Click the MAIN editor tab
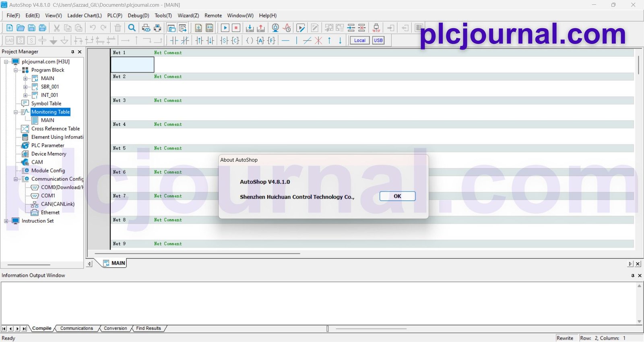The width and height of the screenshot is (644, 342). point(114,263)
